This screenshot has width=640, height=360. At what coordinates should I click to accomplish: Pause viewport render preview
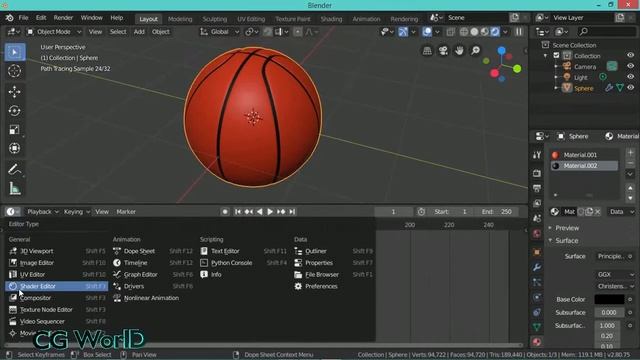(519, 32)
